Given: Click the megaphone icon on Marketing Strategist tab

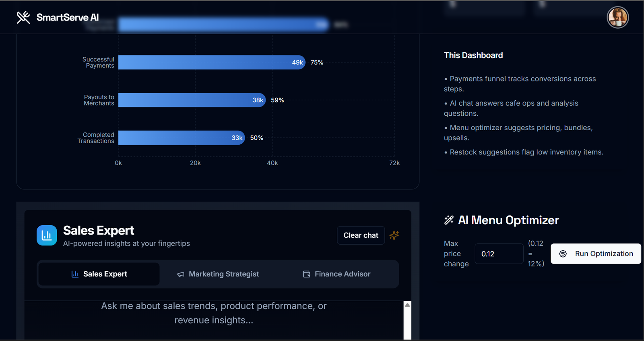Looking at the screenshot, I should tap(181, 274).
